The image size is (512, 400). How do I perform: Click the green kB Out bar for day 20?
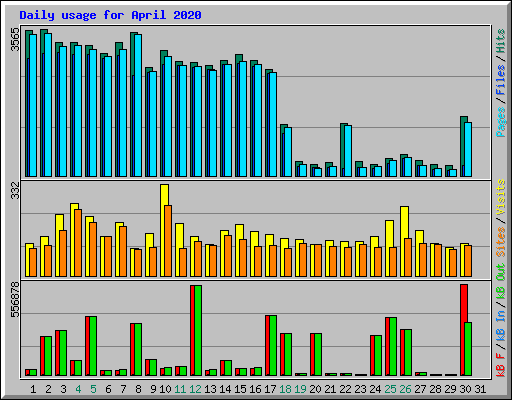coord(318,355)
